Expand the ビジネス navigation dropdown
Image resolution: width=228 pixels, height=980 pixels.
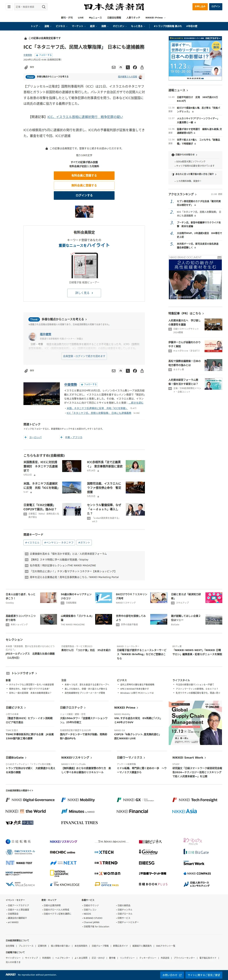tap(61, 26)
